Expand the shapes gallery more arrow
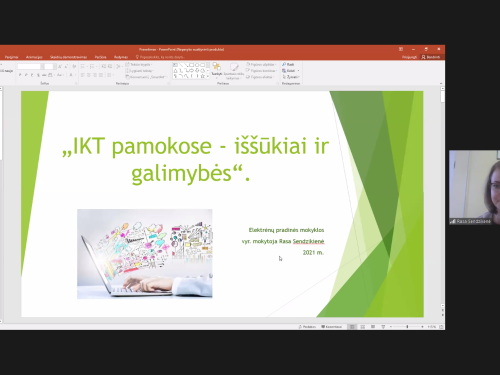Screen dimensions: 500x375 point(208,77)
